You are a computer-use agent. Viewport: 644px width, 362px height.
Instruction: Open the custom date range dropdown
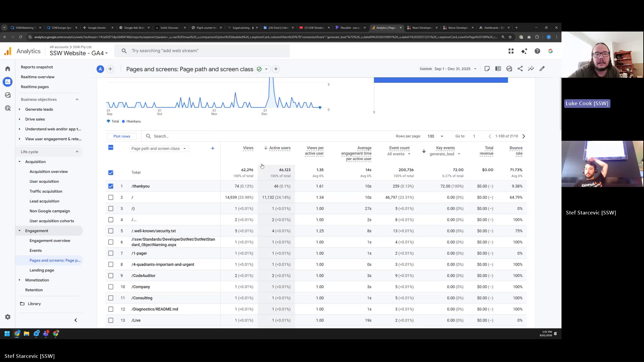[455, 69]
